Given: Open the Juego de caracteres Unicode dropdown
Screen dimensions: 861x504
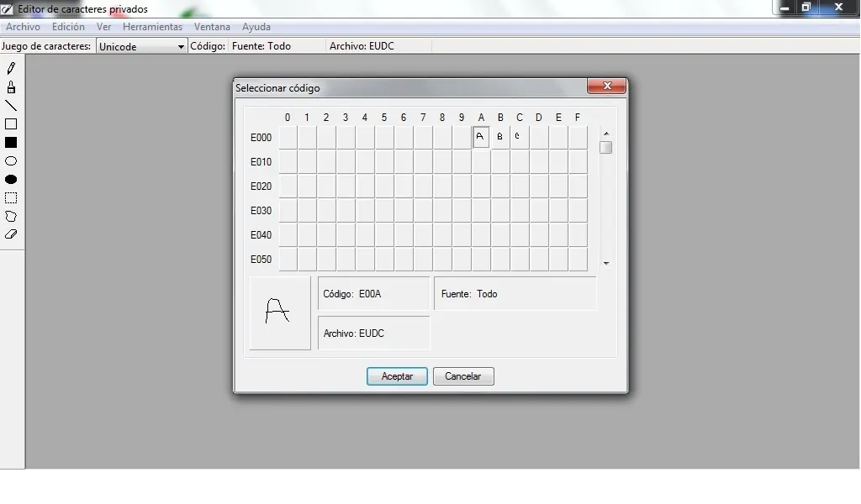Looking at the screenshot, I should click(141, 46).
